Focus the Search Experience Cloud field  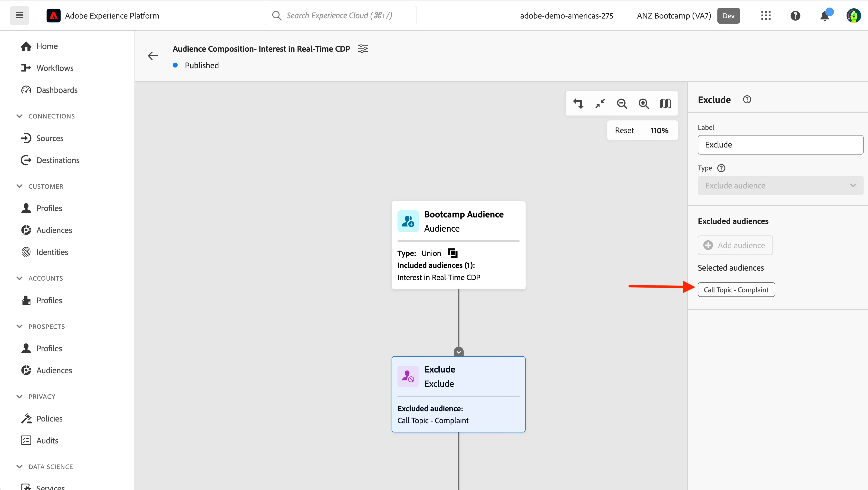click(341, 16)
